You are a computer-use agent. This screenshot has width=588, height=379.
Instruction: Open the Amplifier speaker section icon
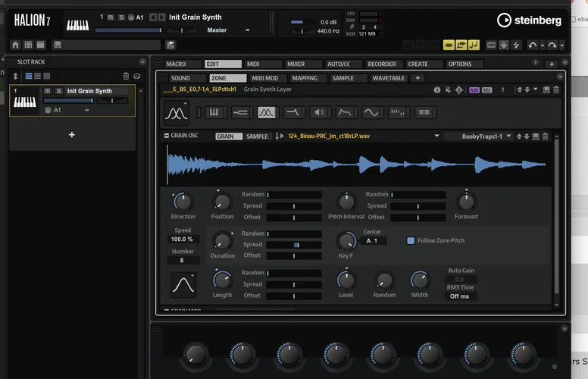tap(319, 112)
